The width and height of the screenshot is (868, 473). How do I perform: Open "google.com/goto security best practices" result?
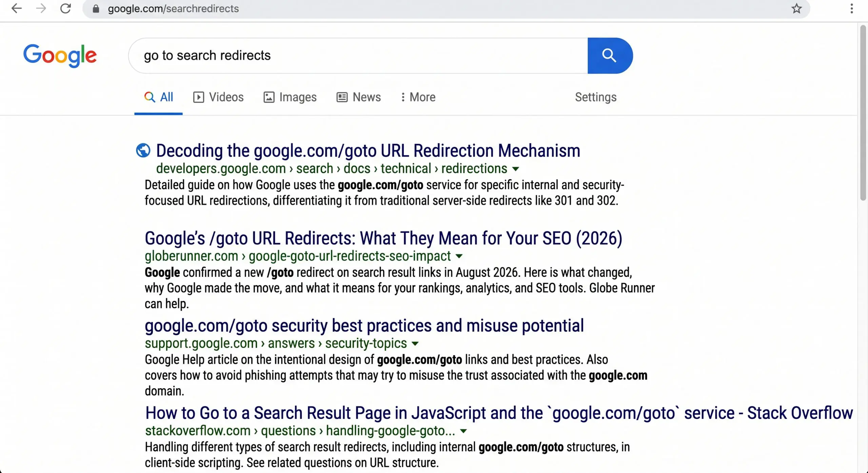tap(364, 326)
